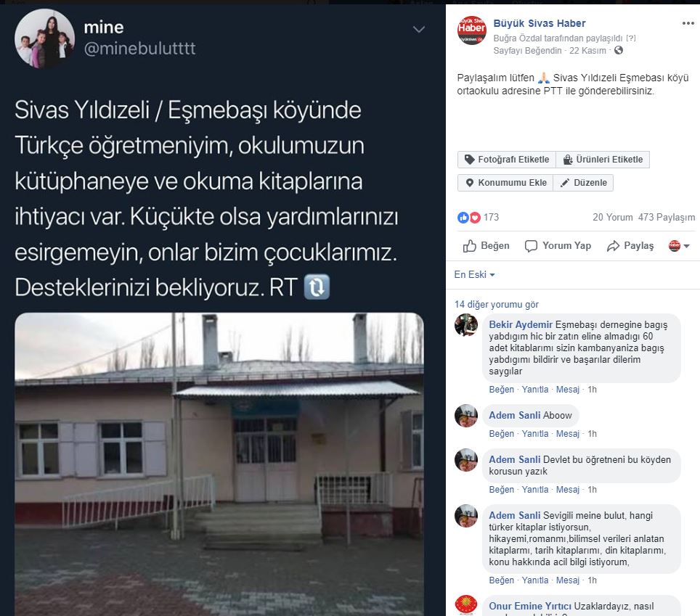Image resolution: width=700 pixels, height=616 pixels.
Task: Click the 473 Paylaşım shares count
Action: click(667, 217)
